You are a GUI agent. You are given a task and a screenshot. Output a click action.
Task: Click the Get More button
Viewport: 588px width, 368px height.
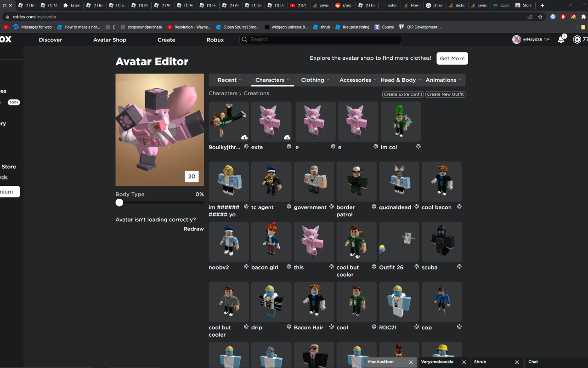click(452, 58)
